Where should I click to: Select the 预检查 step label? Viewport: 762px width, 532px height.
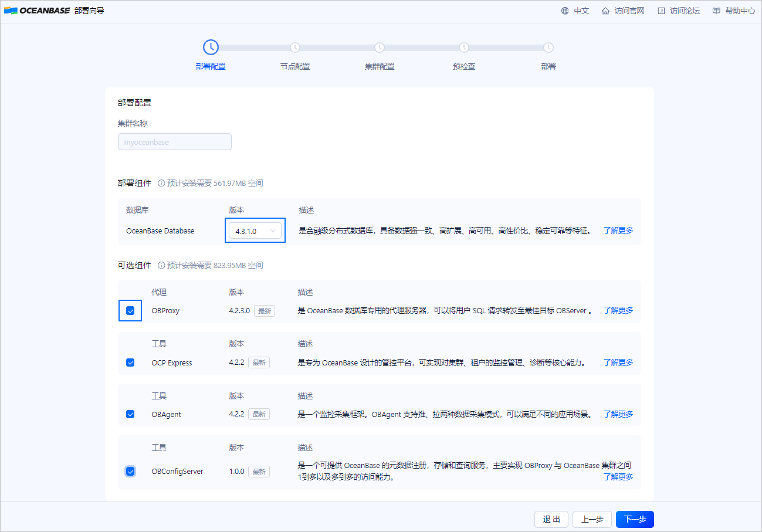click(x=464, y=66)
